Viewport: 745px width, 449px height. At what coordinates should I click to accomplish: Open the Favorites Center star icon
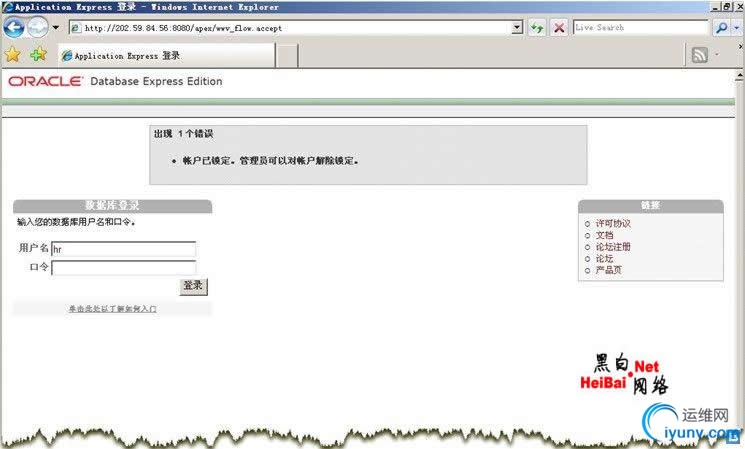click(x=13, y=55)
